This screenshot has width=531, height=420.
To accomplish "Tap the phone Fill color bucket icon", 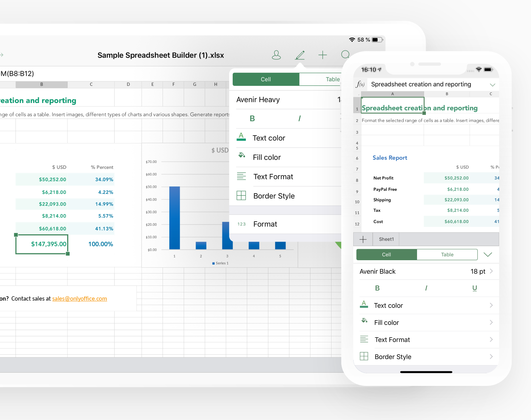I will (364, 321).
